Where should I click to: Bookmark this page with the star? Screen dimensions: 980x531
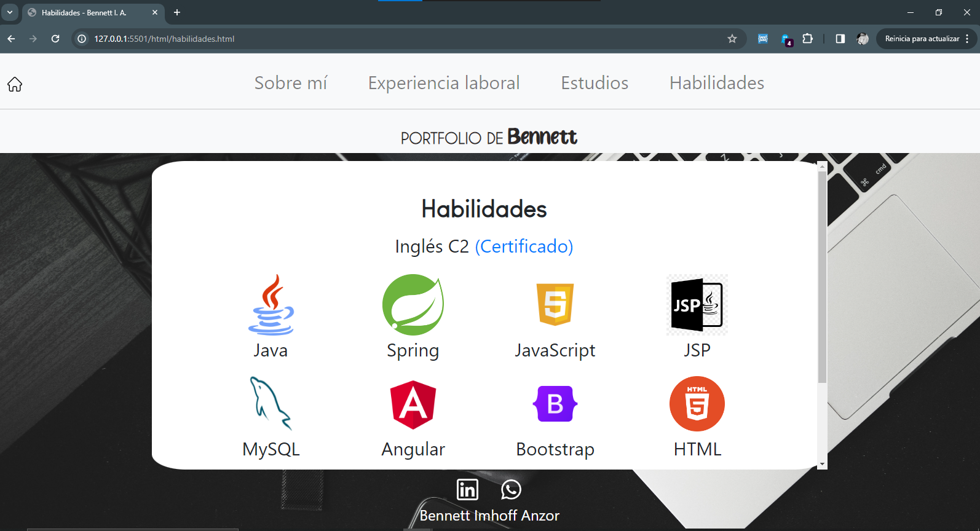[x=732, y=39]
